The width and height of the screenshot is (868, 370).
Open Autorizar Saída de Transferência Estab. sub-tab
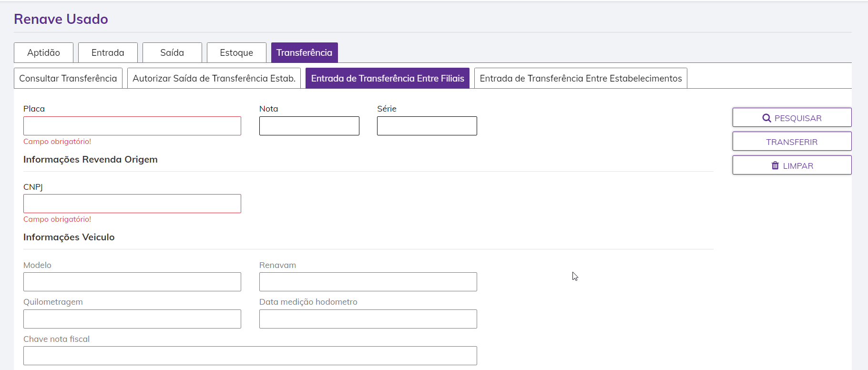(x=214, y=78)
